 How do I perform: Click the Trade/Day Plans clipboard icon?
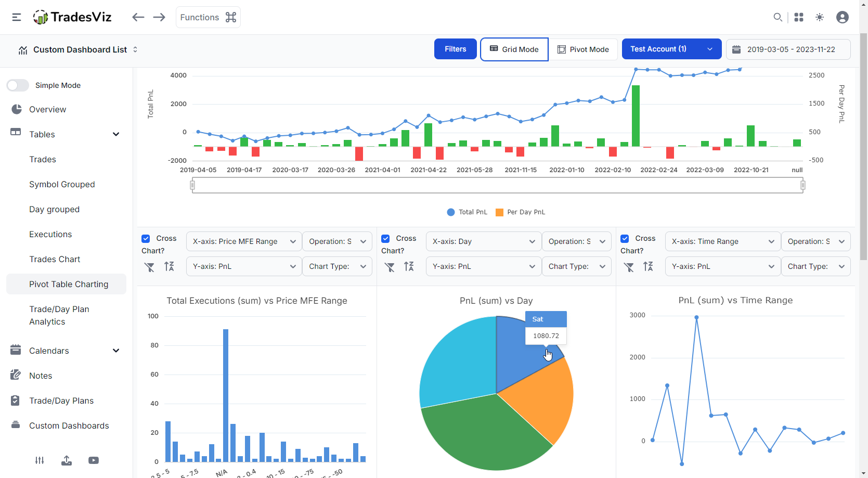click(16, 400)
